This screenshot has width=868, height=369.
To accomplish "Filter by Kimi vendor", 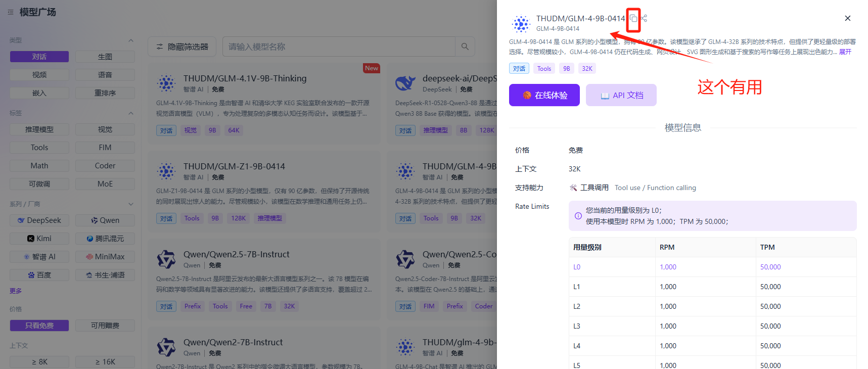I will pyautogui.click(x=39, y=239).
